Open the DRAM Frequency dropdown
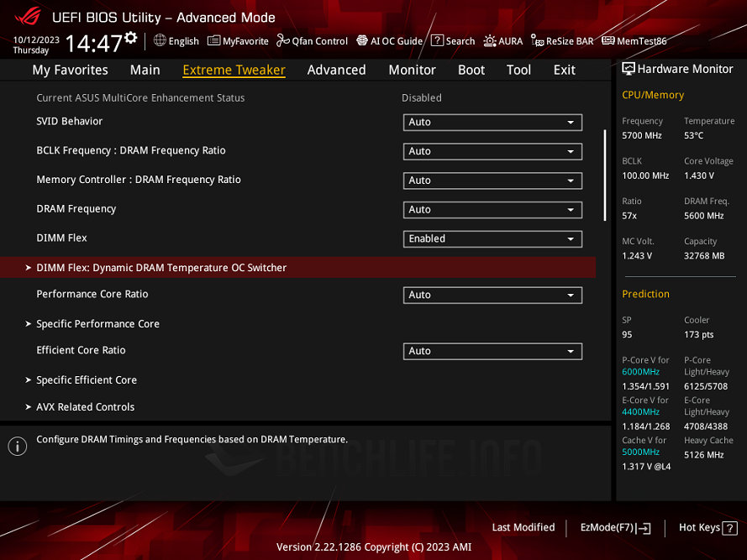 (492, 209)
